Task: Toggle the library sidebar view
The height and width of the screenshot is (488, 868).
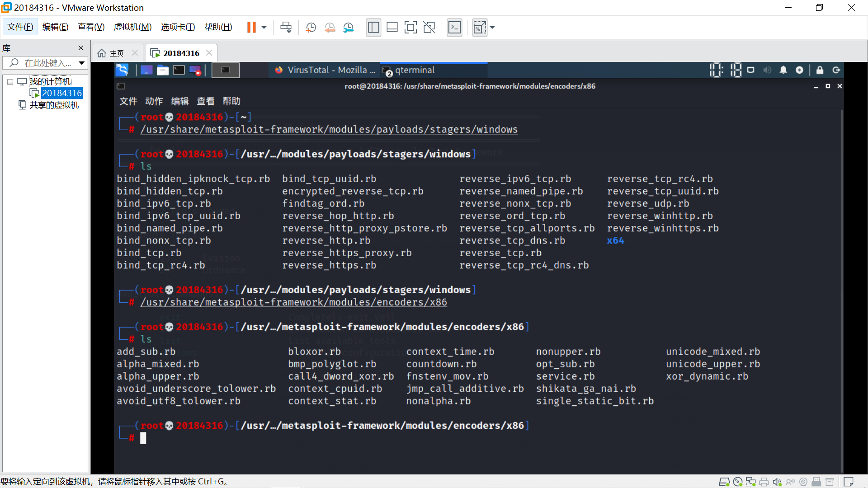Action: [373, 28]
